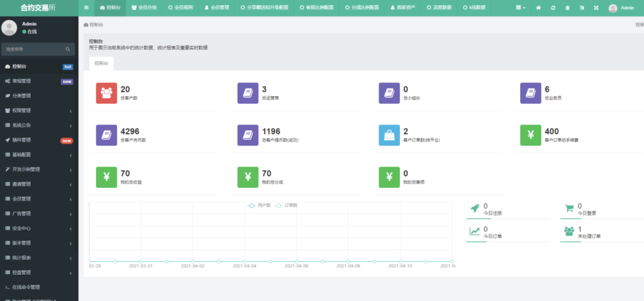Viewport: 644px width, 301px height.
Task: Expand 权限管理 sidebar menu
Action: point(39,111)
